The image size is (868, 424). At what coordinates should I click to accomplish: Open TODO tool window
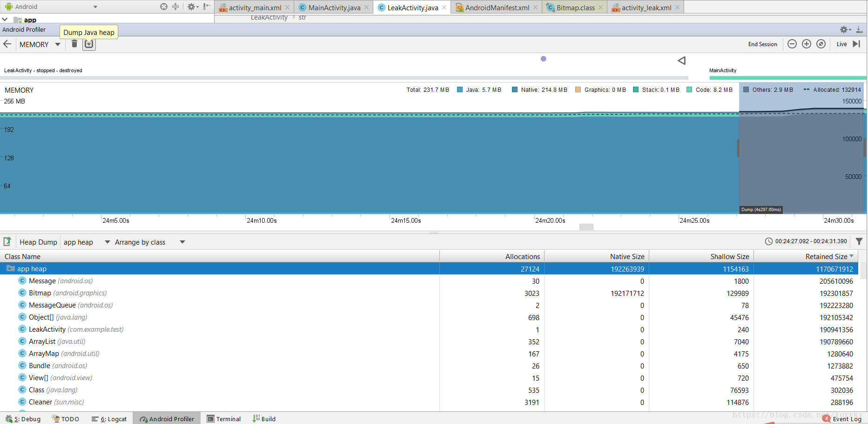coord(65,418)
